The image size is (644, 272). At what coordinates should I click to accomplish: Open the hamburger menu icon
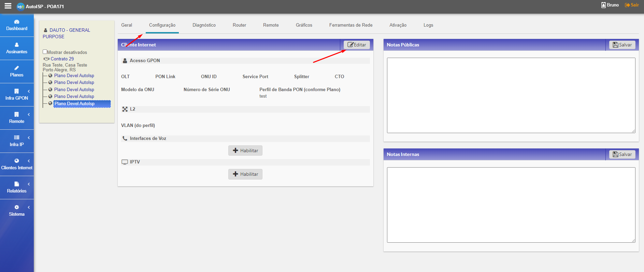coord(8,6)
